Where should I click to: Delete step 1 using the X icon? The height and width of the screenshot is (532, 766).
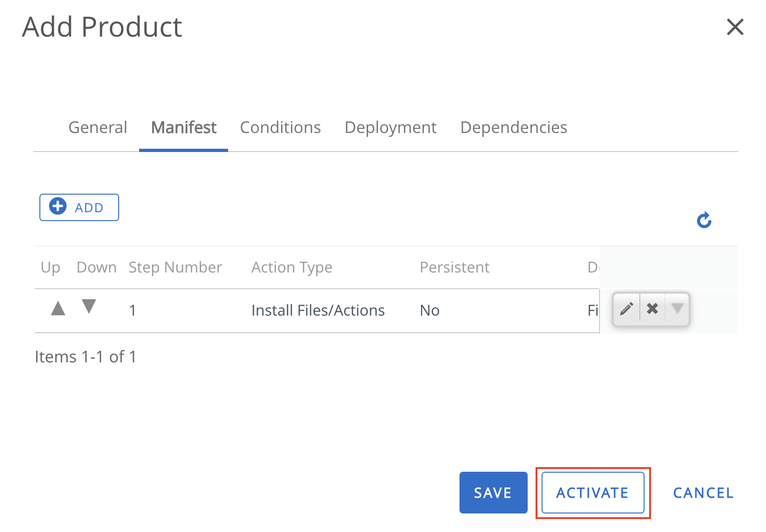652,308
